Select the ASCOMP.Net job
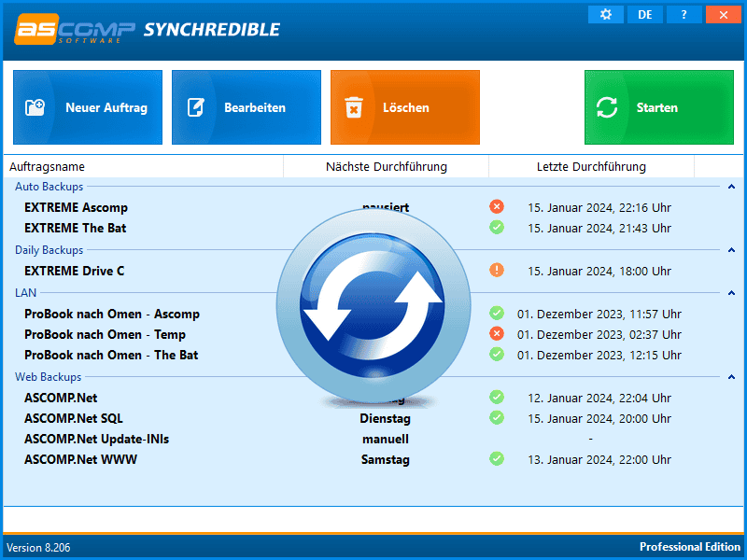Image resolution: width=747 pixels, height=560 pixels. tap(61, 399)
